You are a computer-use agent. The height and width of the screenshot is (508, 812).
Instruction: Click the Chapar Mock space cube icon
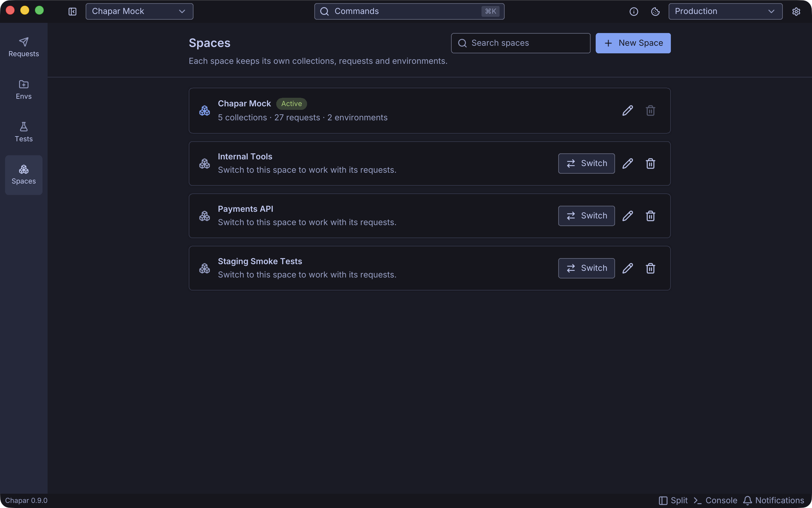coord(204,110)
